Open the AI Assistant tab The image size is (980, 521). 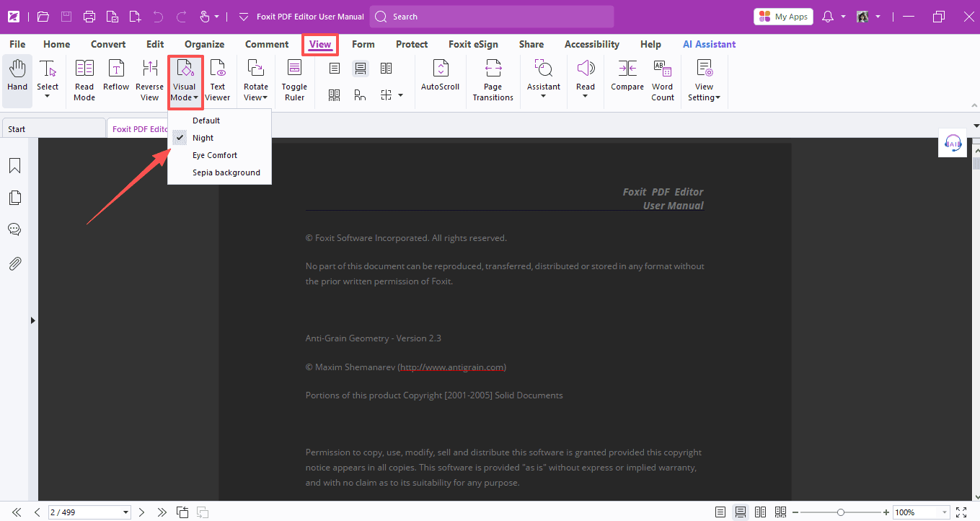pyautogui.click(x=710, y=44)
